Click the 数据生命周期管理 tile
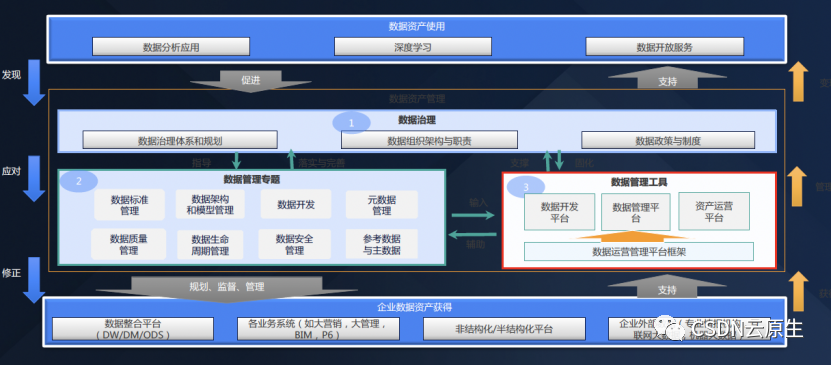The width and height of the screenshot is (831, 365). (210, 245)
